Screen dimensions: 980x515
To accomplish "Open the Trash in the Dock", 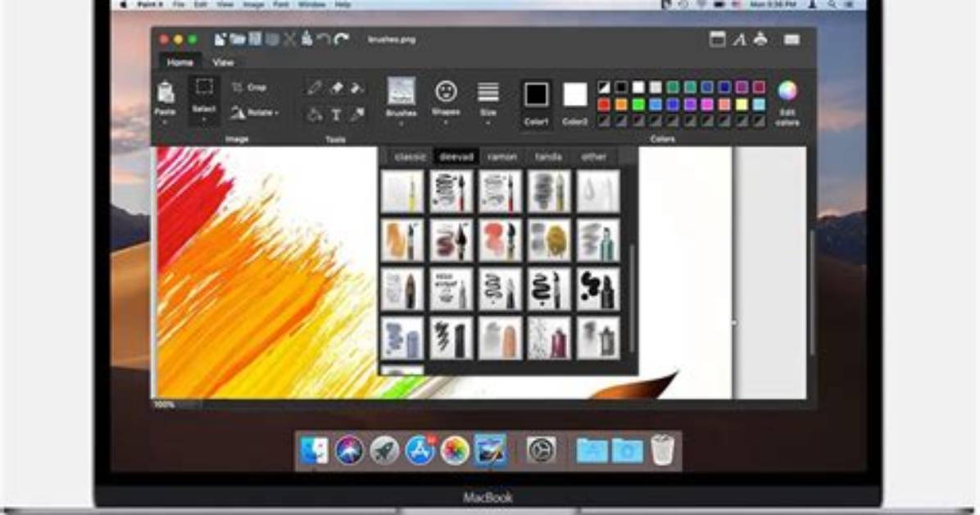I will [663, 450].
